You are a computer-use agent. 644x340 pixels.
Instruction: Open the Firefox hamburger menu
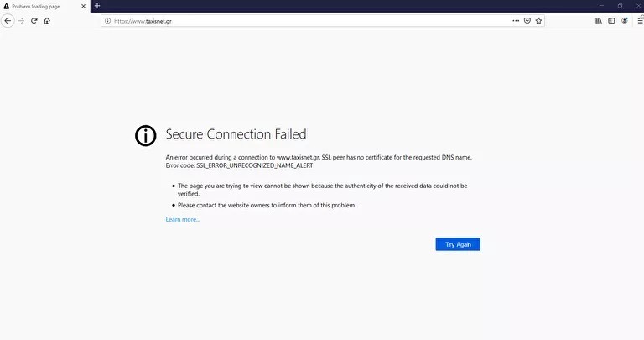640,21
